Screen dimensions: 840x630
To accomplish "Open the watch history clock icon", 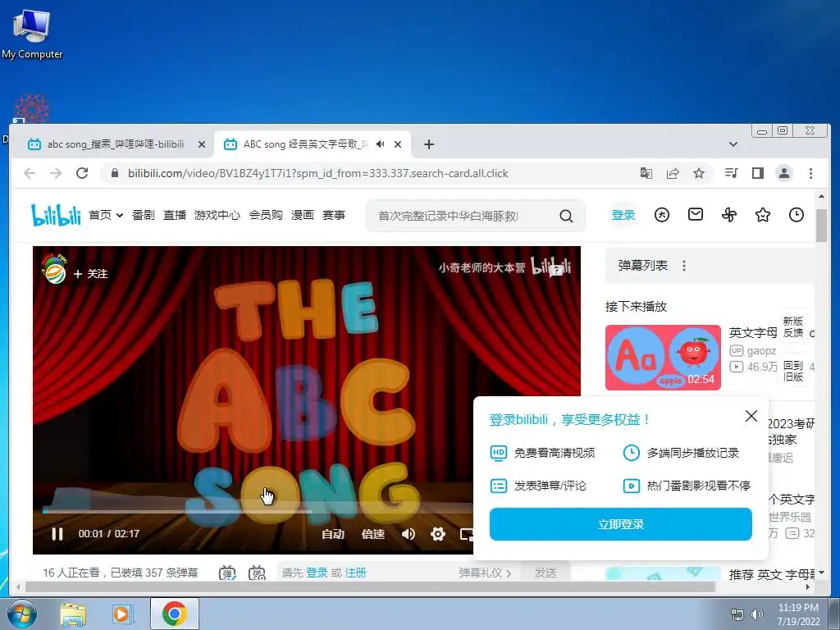I will [x=797, y=215].
